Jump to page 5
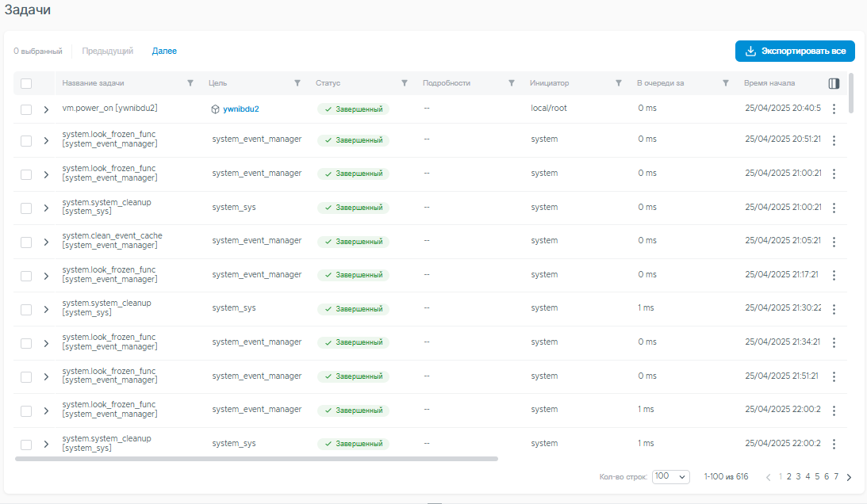 (817, 476)
